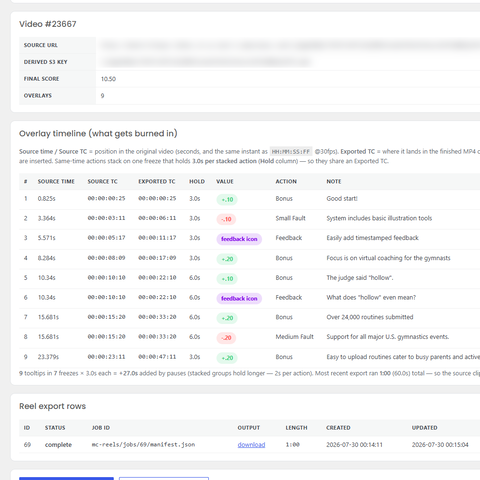Viewport: 480px width, 480px height.
Task: Click the HH:MM:SS:FF code chip
Action: 291,152
